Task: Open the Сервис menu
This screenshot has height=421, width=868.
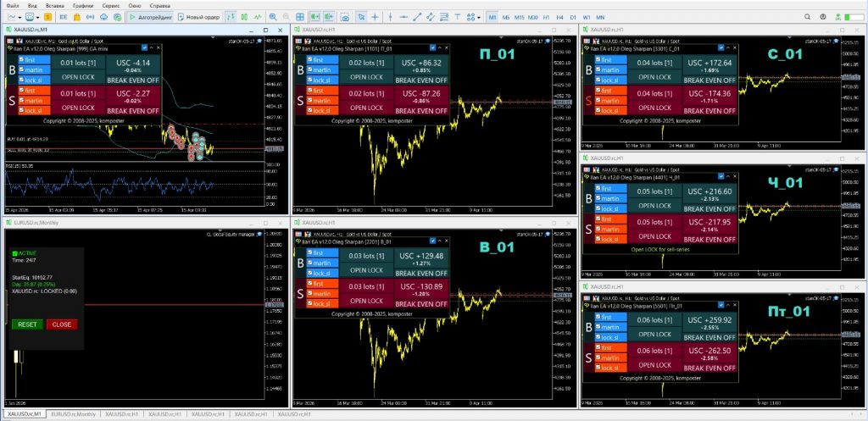Action: point(109,5)
